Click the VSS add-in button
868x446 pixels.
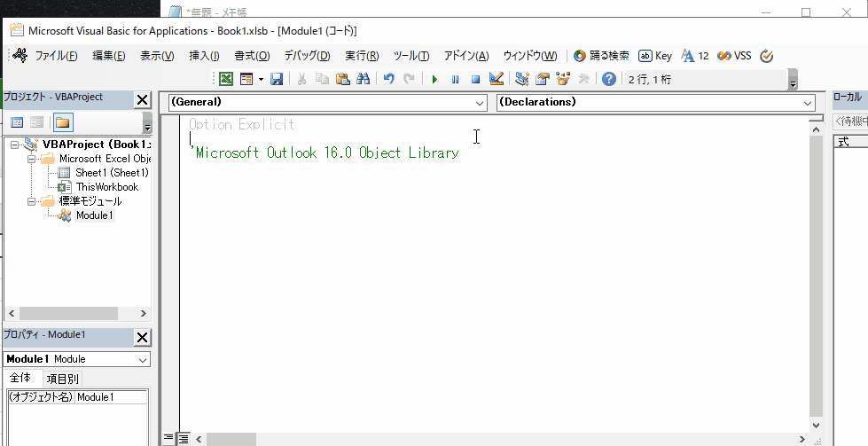coord(734,55)
